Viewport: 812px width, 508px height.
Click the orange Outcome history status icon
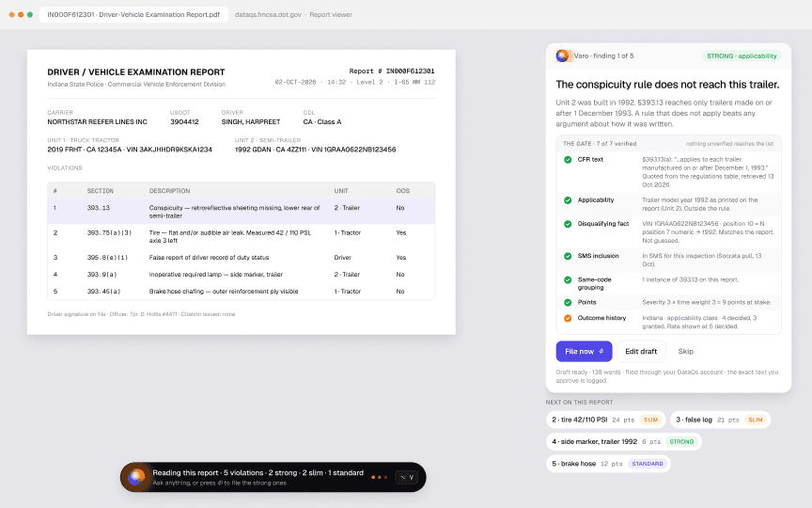tap(568, 318)
